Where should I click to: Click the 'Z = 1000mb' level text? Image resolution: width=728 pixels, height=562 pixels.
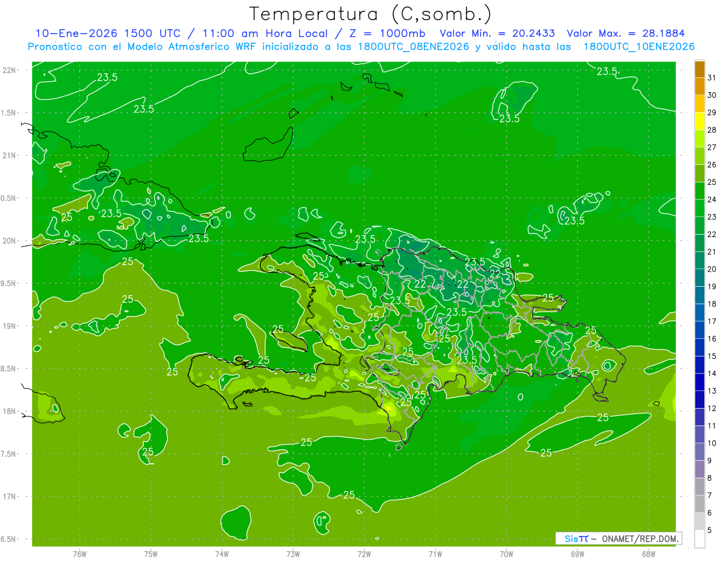coord(385,33)
